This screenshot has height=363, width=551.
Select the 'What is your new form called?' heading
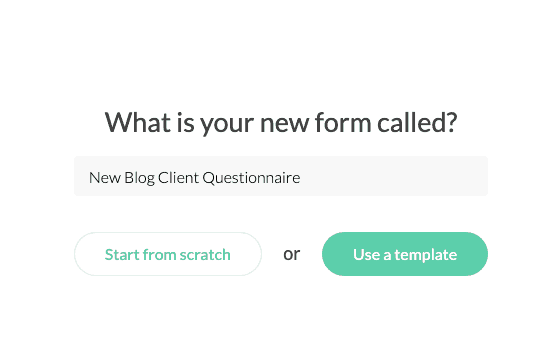(281, 123)
